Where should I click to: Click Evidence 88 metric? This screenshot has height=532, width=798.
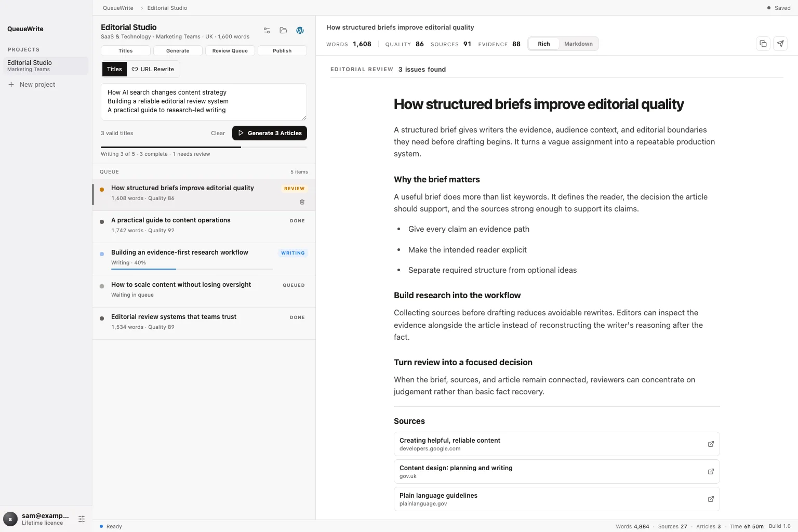pos(499,44)
